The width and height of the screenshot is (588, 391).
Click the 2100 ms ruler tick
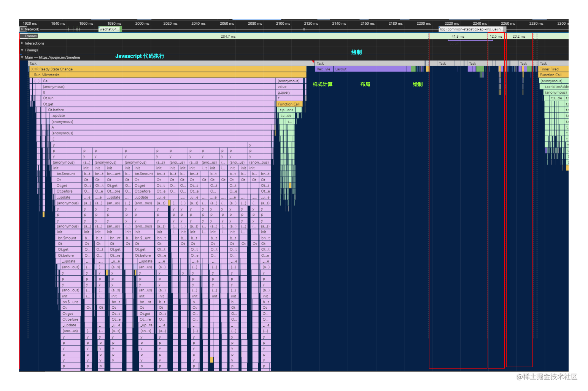(x=283, y=24)
